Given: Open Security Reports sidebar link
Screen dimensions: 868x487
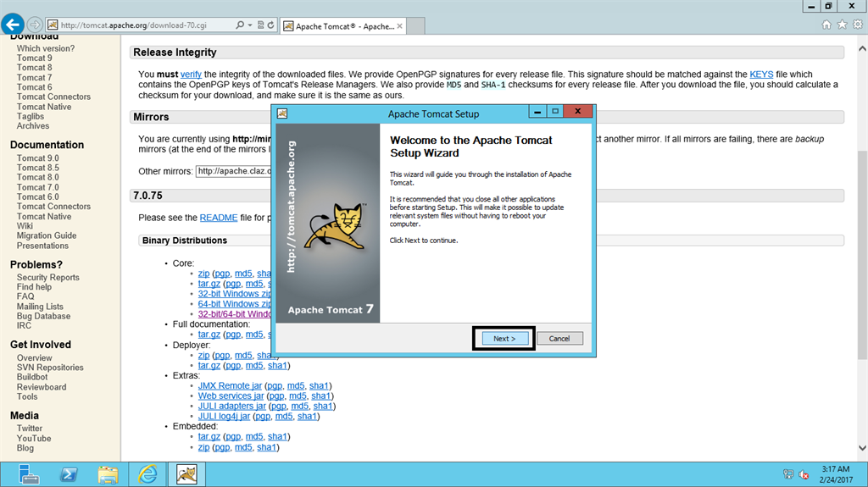Looking at the screenshot, I should (x=47, y=277).
